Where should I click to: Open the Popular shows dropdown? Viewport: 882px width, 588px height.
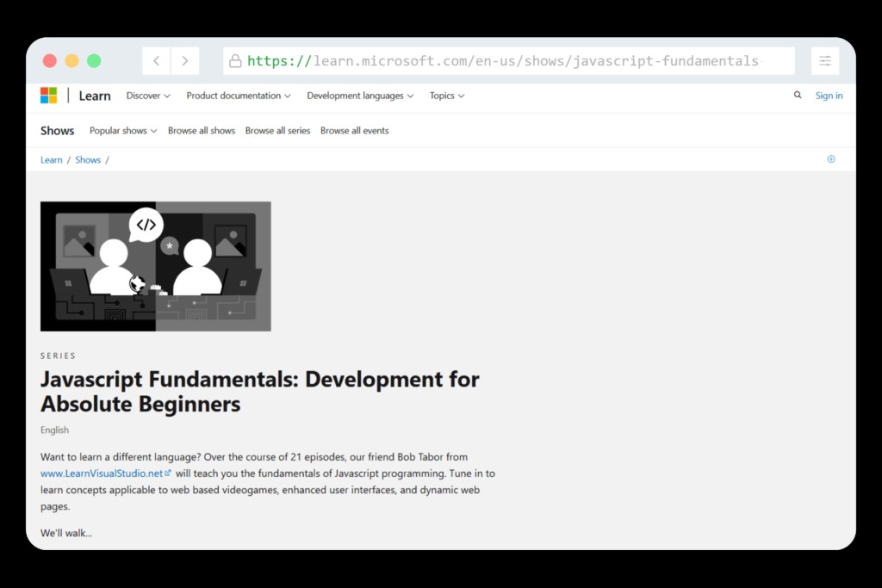[x=123, y=130]
